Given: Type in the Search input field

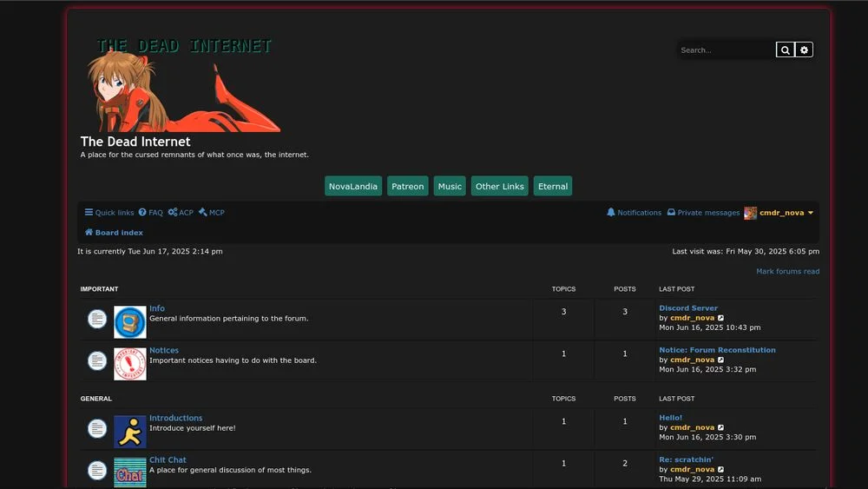Looking at the screenshot, I should [726, 50].
